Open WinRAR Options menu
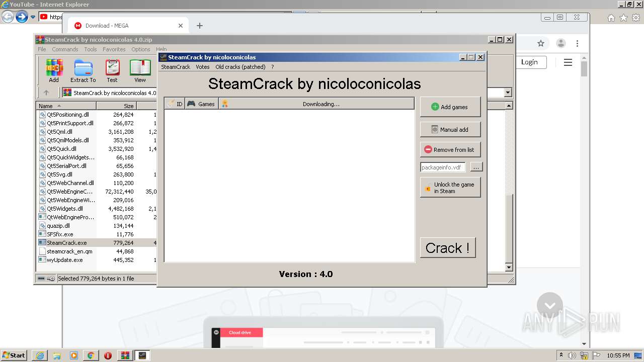 click(x=141, y=49)
